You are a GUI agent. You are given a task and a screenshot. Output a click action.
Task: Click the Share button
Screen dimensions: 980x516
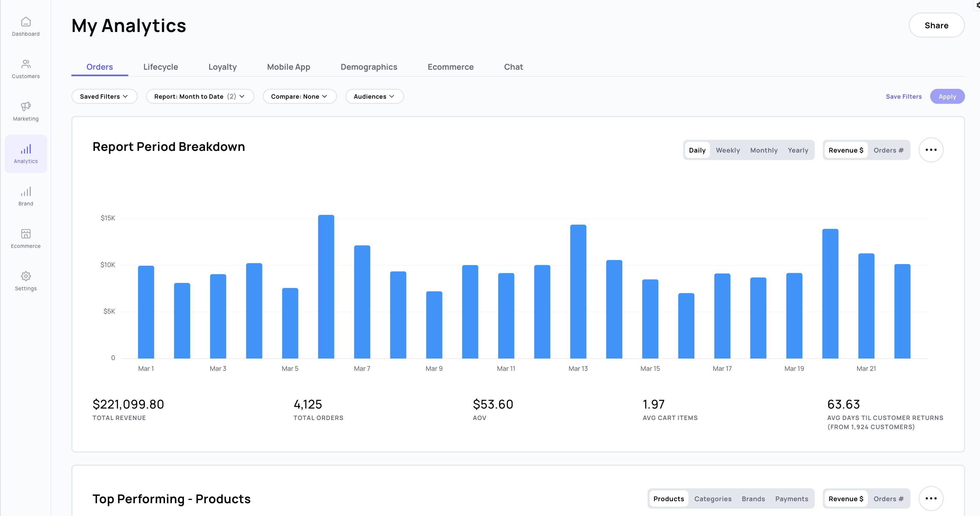[936, 26]
